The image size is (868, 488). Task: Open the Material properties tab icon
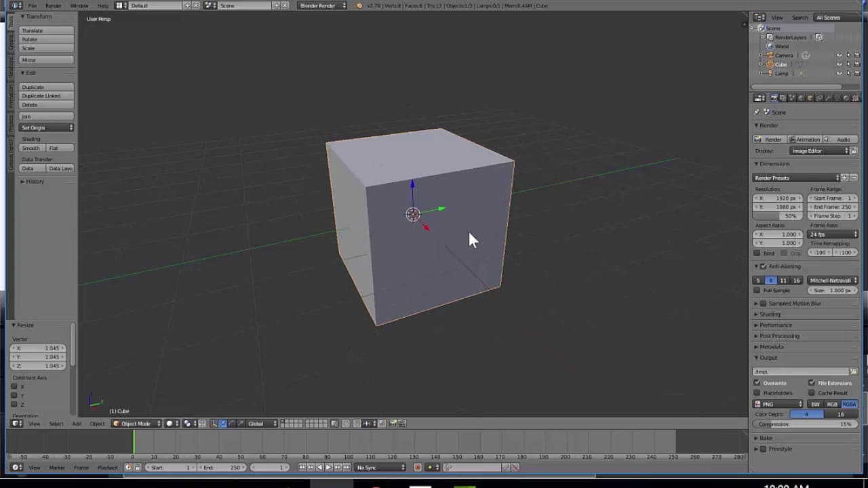tap(847, 98)
